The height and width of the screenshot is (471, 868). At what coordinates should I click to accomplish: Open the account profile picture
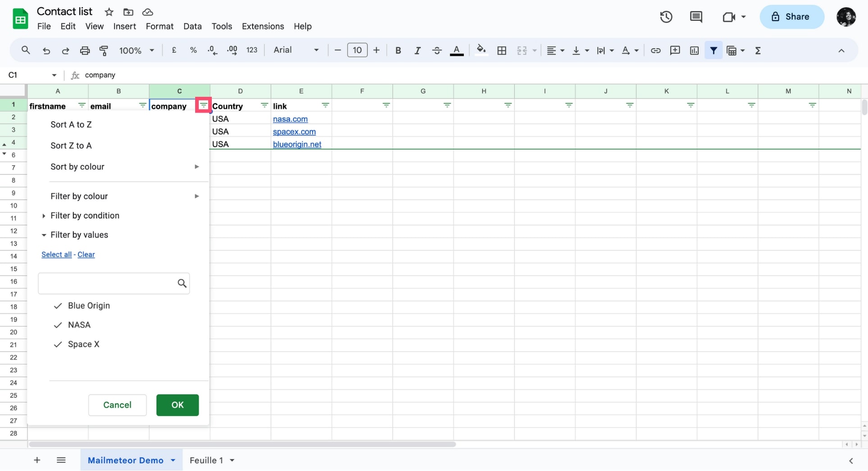846,17
